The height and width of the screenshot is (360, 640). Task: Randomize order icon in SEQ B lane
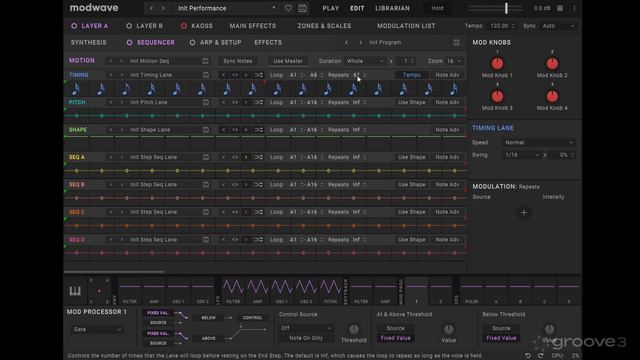click(x=258, y=184)
